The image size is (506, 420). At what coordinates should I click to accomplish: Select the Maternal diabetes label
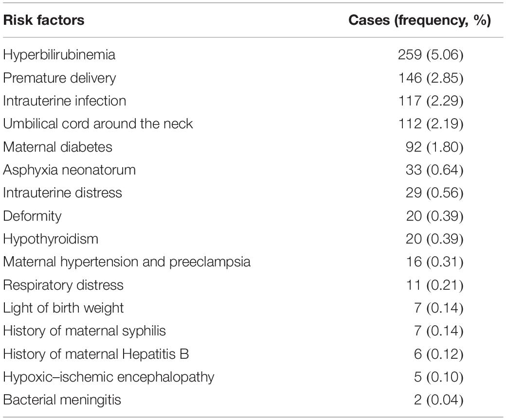(x=58, y=147)
